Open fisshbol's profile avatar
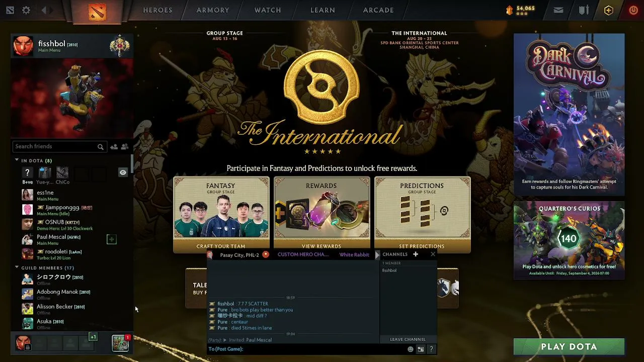This screenshot has height=362, width=644. click(x=23, y=46)
